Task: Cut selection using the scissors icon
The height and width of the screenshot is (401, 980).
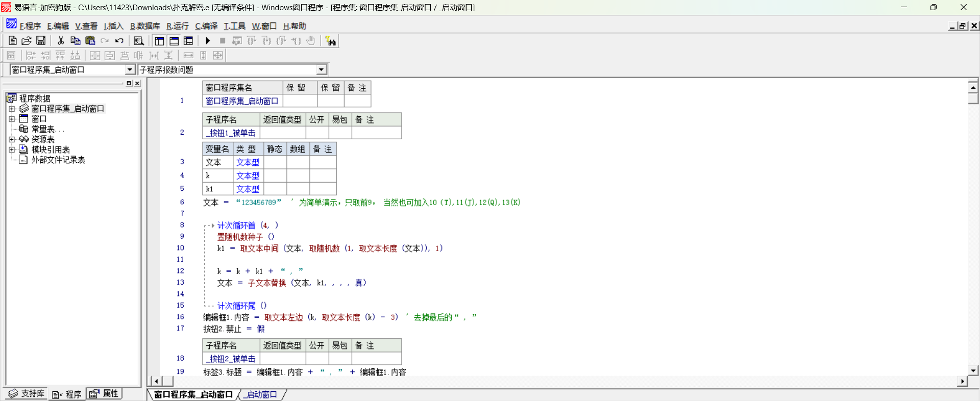Action: (x=61, y=41)
